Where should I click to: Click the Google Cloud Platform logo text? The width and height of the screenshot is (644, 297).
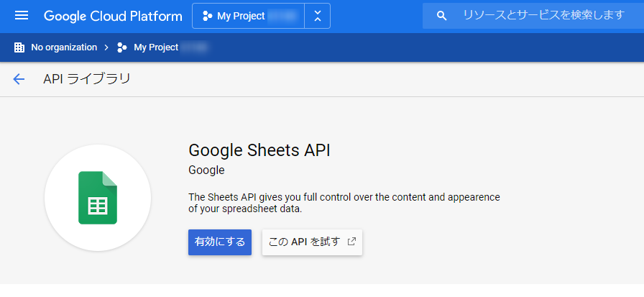[x=111, y=15]
